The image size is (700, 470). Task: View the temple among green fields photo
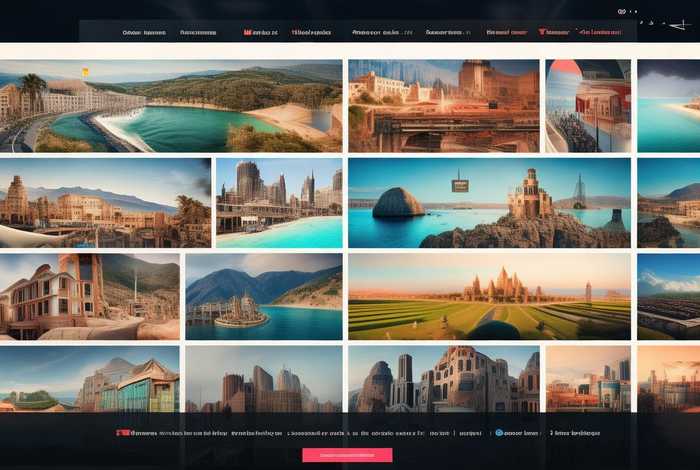pos(489,296)
